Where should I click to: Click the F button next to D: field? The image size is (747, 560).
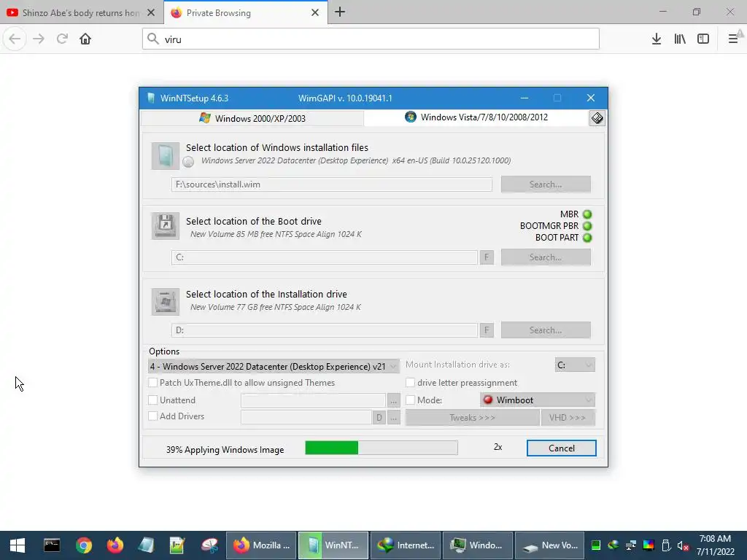pyautogui.click(x=487, y=330)
